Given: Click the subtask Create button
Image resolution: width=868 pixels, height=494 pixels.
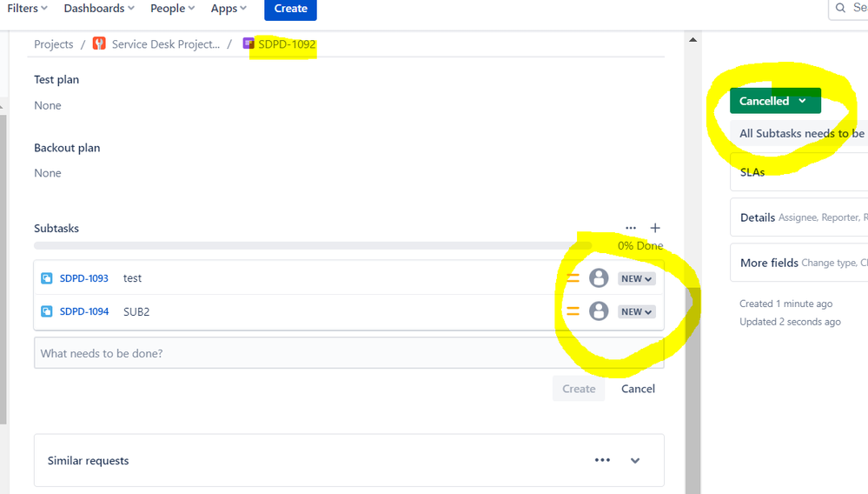Looking at the screenshot, I should click(x=579, y=389).
